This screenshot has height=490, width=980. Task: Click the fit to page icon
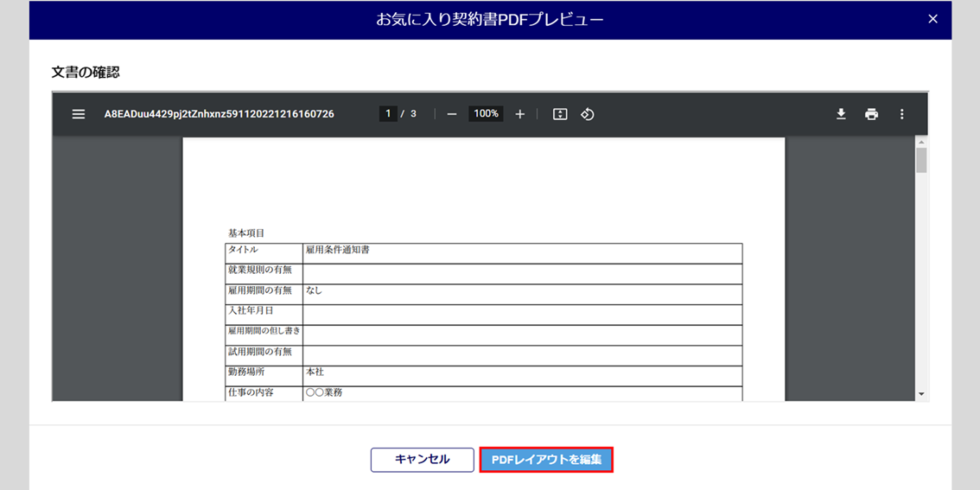pos(560,114)
